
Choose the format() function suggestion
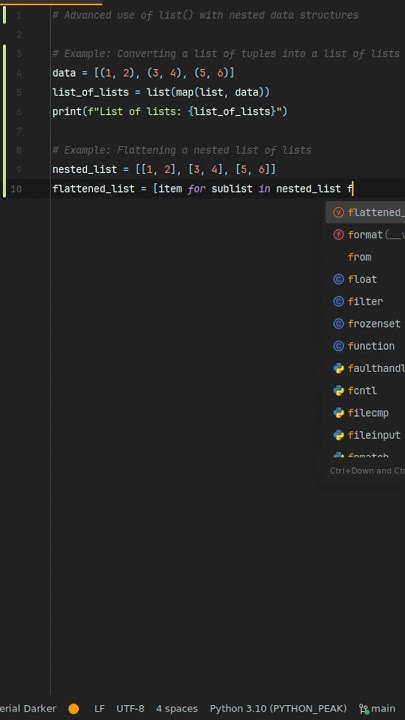coord(366,235)
